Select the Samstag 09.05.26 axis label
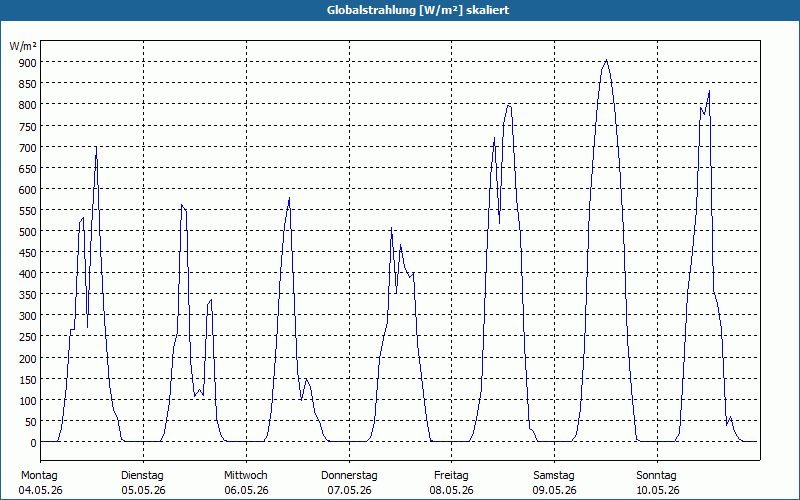This screenshot has width=800, height=500. click(x=554, y=483)
